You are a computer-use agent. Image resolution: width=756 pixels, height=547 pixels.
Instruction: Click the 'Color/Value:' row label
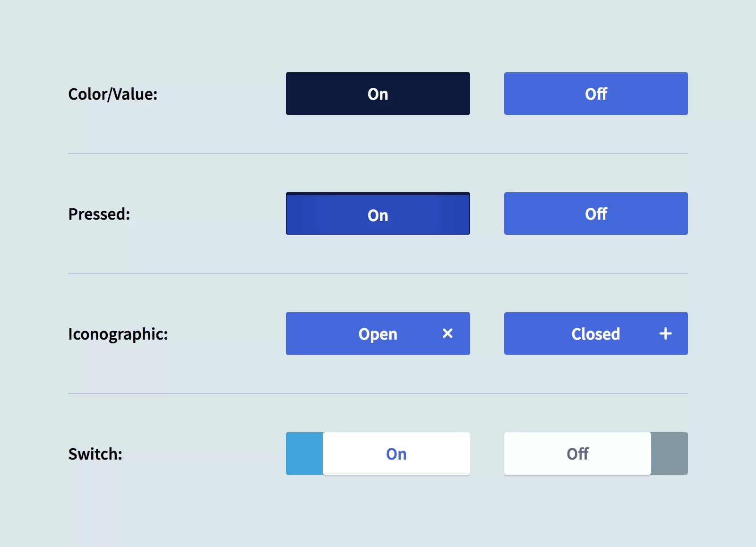tap(112, 94)
